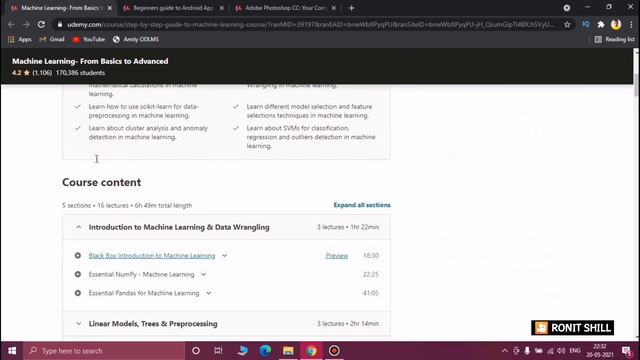
Task: Click the Essential NumPy - Machine Learning text
Action: coord(142,274)
